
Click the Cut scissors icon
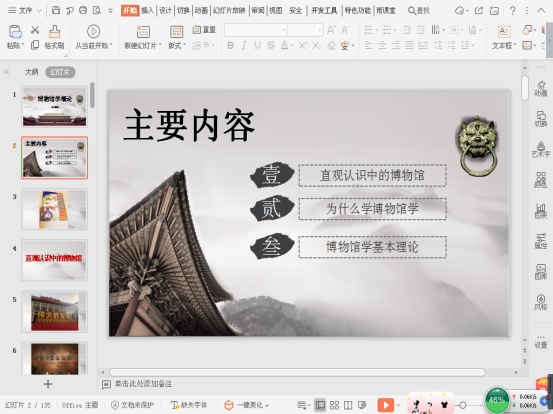(35, 30)
